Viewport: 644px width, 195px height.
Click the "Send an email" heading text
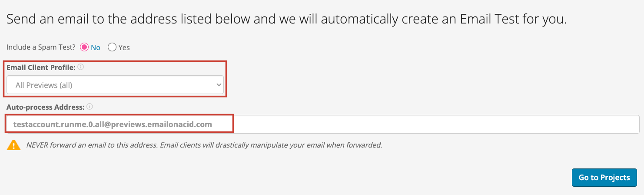286,19
